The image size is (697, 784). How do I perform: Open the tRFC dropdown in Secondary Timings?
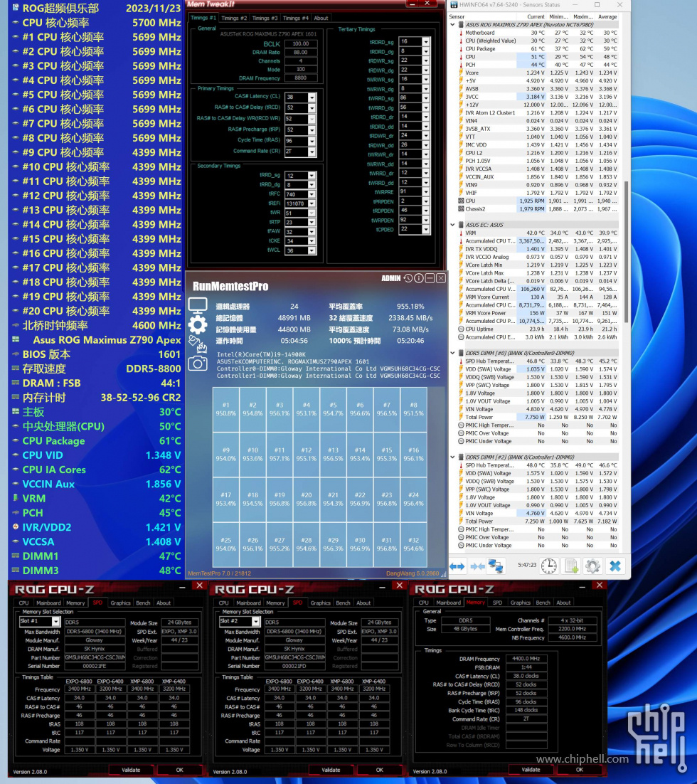click(x=312, y=194)
